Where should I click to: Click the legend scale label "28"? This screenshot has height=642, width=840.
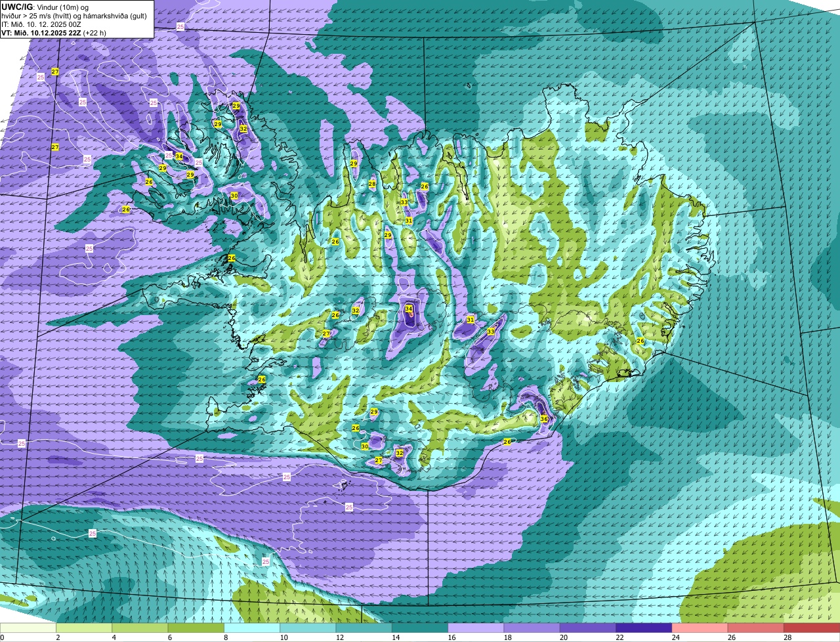[x=787, y=637]
